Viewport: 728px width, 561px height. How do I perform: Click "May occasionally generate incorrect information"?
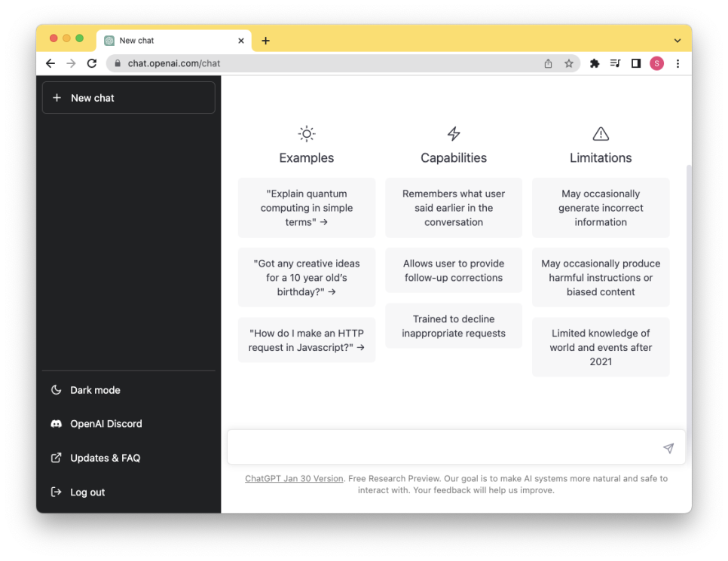601,208
